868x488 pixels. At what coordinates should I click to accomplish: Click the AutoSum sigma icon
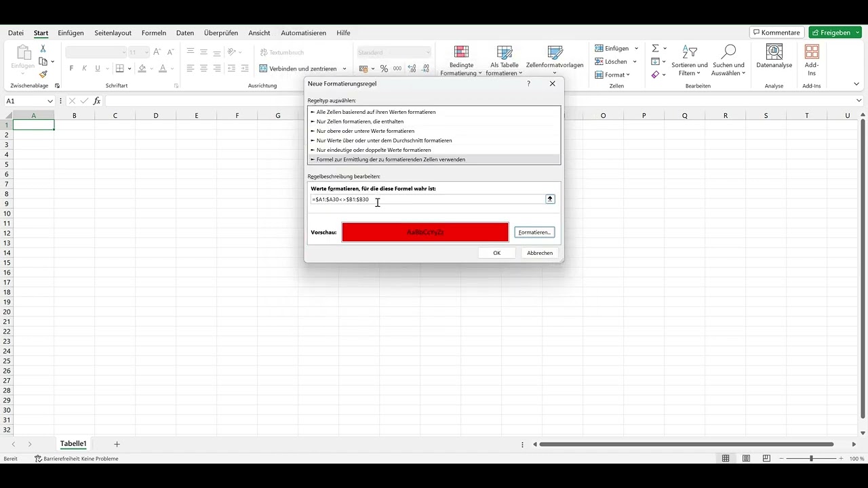655,48
